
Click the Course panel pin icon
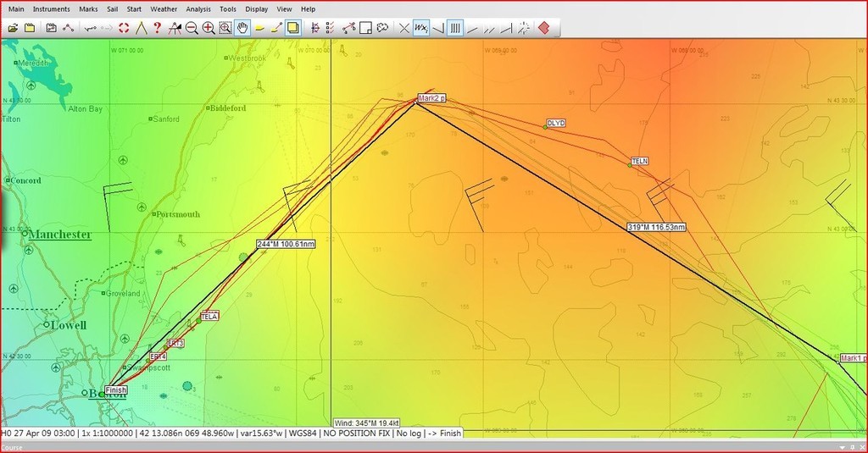[x=853, y=447]
